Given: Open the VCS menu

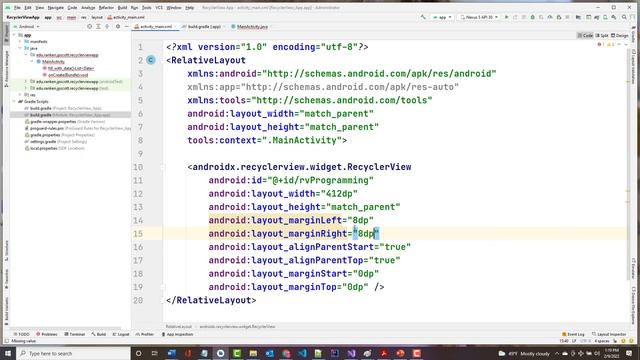Looking at the screenshot, I should (x=159, y=8).
